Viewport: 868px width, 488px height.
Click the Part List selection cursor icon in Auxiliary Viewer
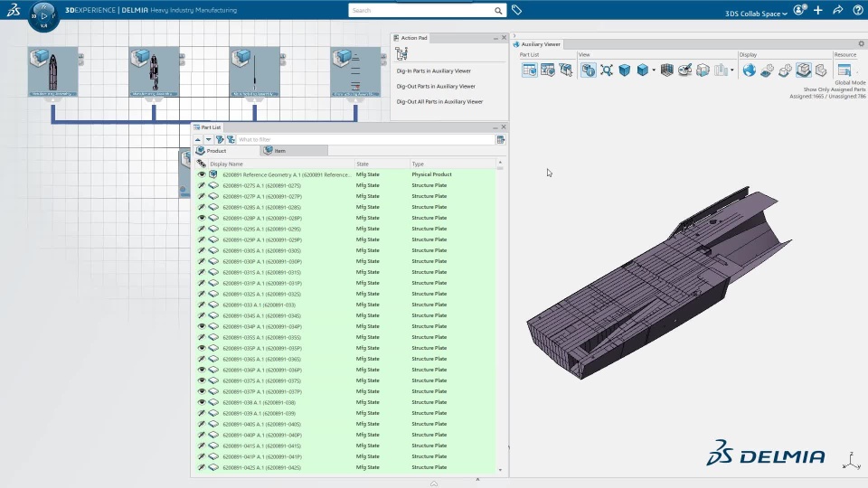coord(566,70)
